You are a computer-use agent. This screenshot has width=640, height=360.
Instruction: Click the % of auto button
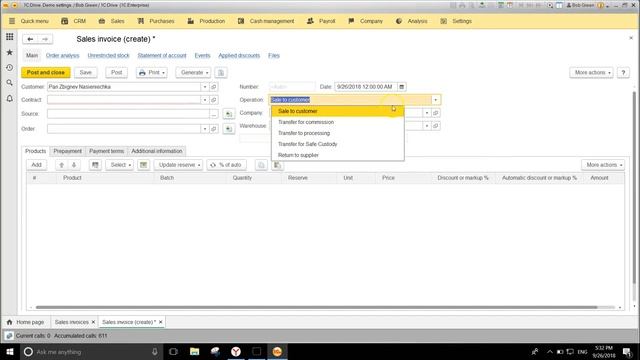227,165
